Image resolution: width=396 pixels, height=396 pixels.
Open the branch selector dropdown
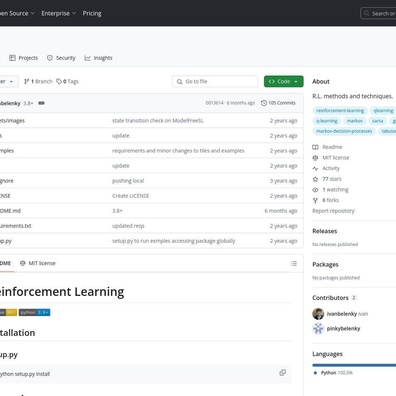tap(8, 81)
